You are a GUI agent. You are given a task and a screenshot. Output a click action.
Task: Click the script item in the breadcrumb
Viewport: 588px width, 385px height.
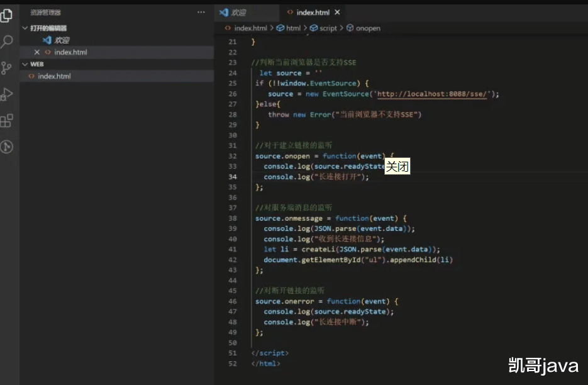[x=328, y=28]
